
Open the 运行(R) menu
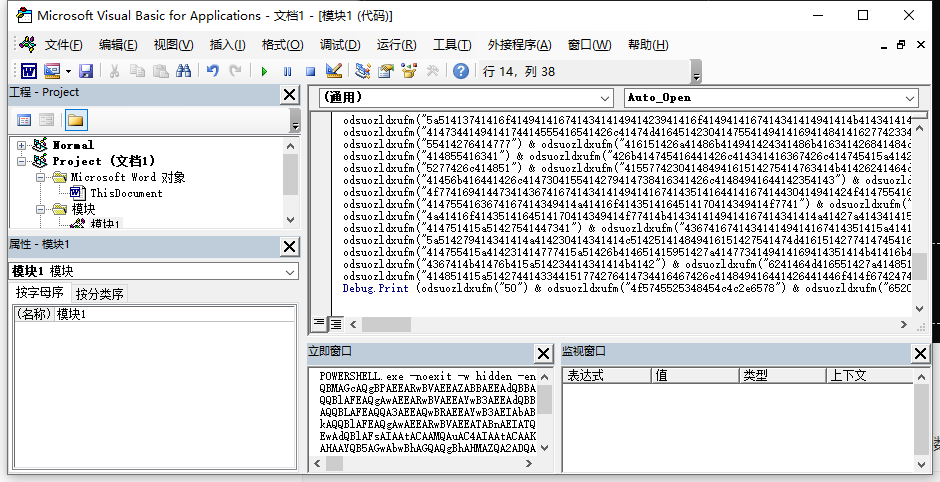pos(396,45)
